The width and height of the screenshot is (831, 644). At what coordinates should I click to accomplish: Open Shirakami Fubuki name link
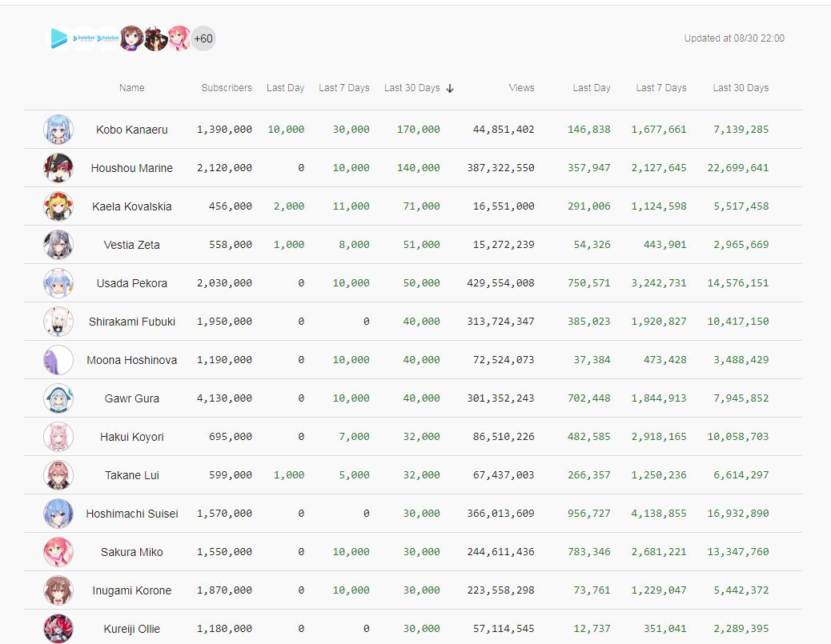[132, 322]
